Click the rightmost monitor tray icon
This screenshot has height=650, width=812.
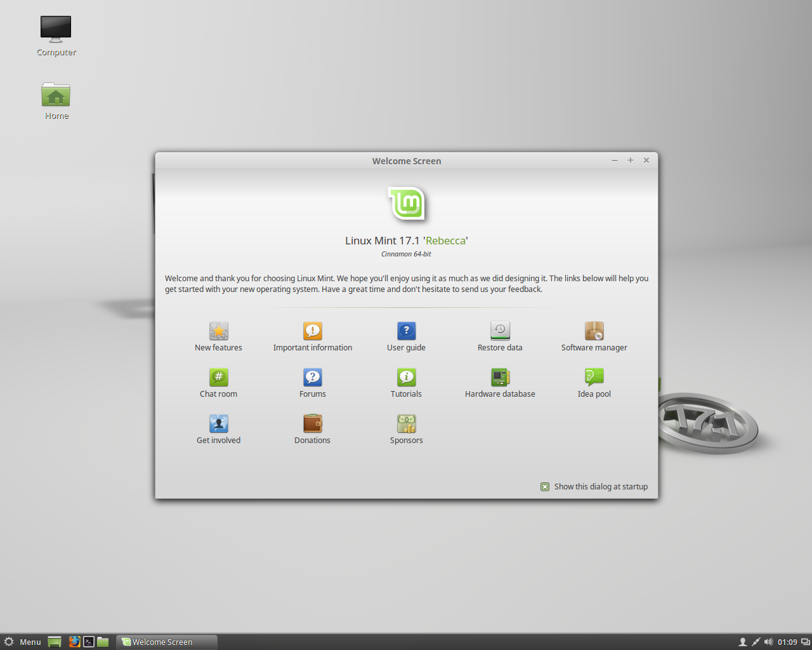[806, 642]
